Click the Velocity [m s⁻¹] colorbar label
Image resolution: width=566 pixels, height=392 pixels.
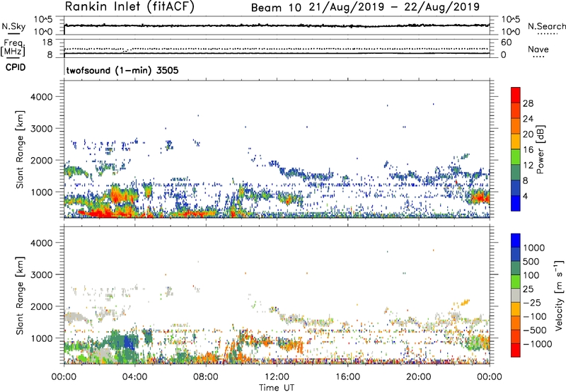pos(559,294)
